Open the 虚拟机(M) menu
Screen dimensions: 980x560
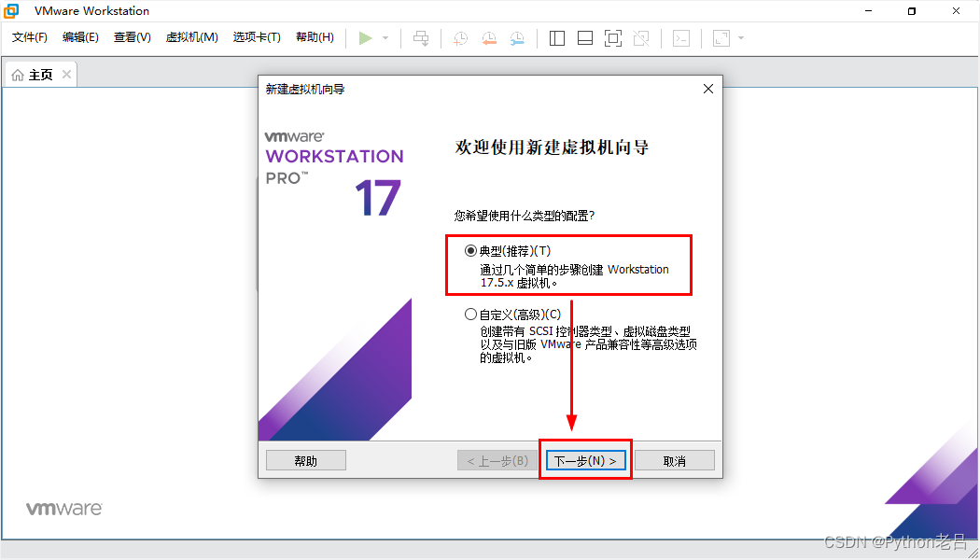[192, 37]
